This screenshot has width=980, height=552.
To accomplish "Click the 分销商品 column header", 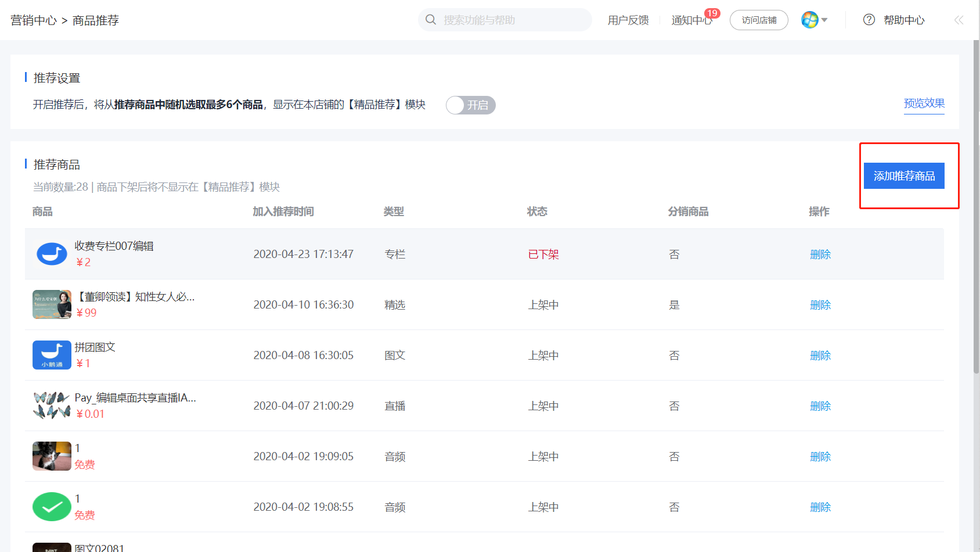I will tap(688, 212).
